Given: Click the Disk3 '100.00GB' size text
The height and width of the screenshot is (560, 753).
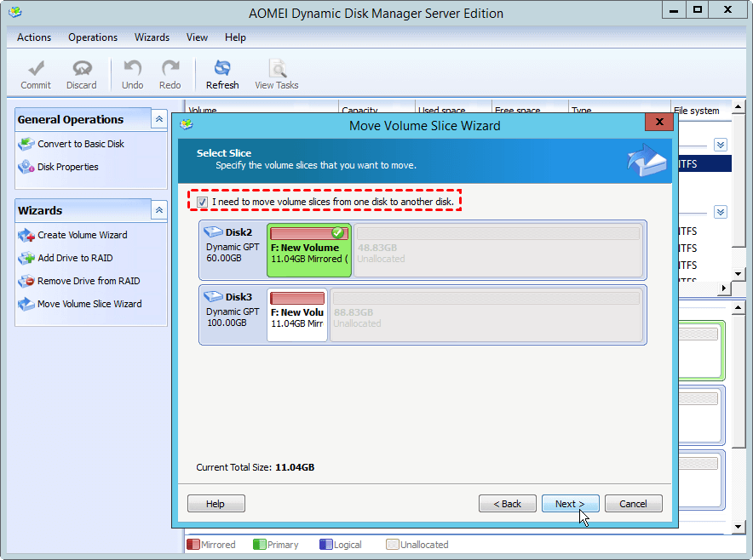Looking at the screenshot, I should [x=227, y=323].
